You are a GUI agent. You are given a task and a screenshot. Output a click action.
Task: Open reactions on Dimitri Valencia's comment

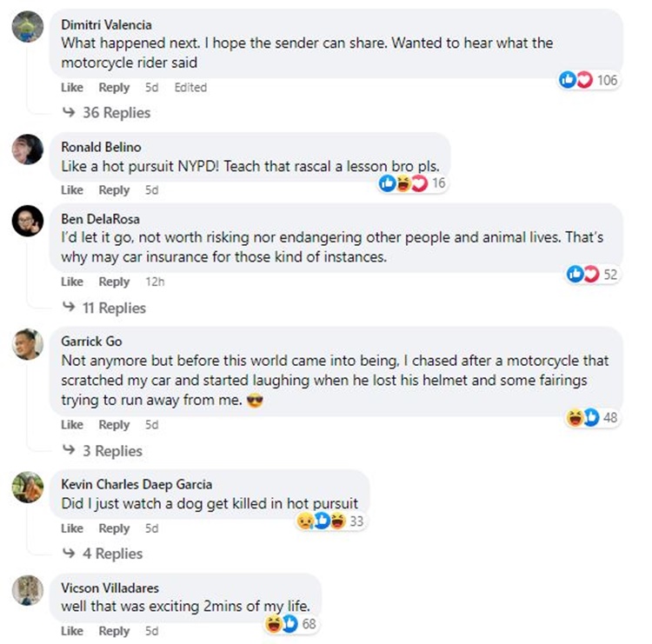click(589, 80)
